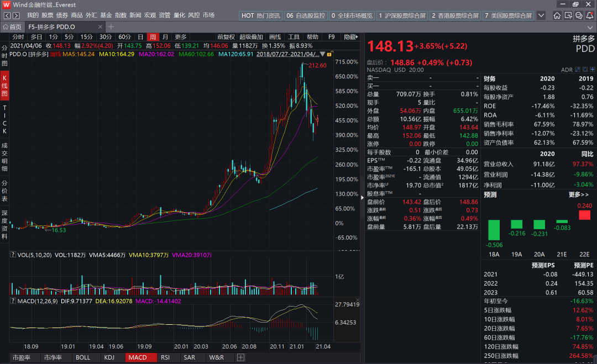The image size is (597, 364).
Task: Close the MACD indicator panel
Action: tap(358, 300)
